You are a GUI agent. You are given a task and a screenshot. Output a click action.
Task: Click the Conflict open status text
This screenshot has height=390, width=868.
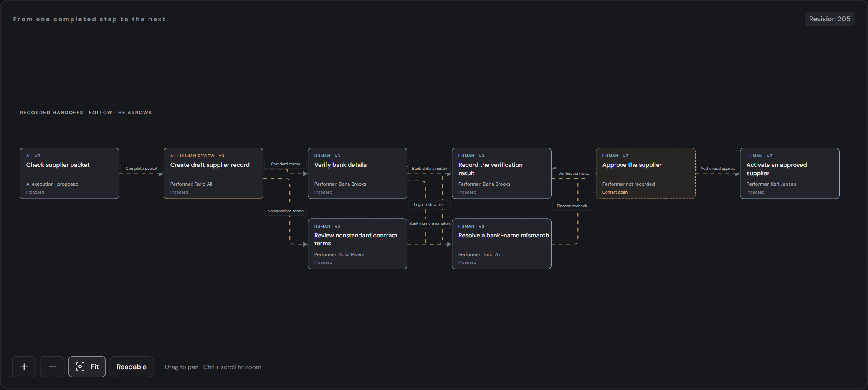[x=615, y=192]
